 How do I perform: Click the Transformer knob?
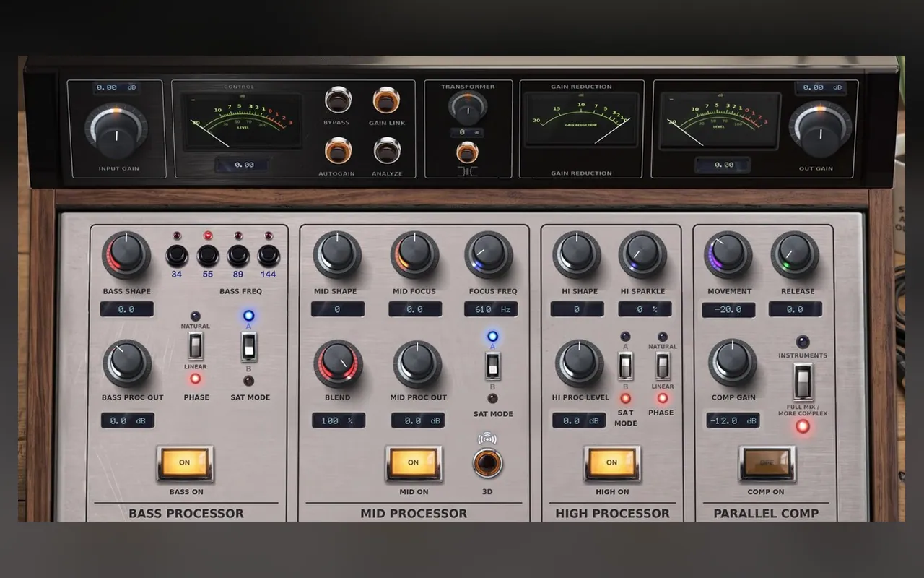click(468, 108)
